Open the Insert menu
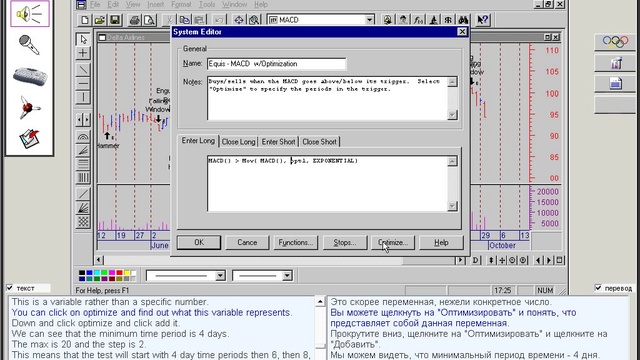 156,4
